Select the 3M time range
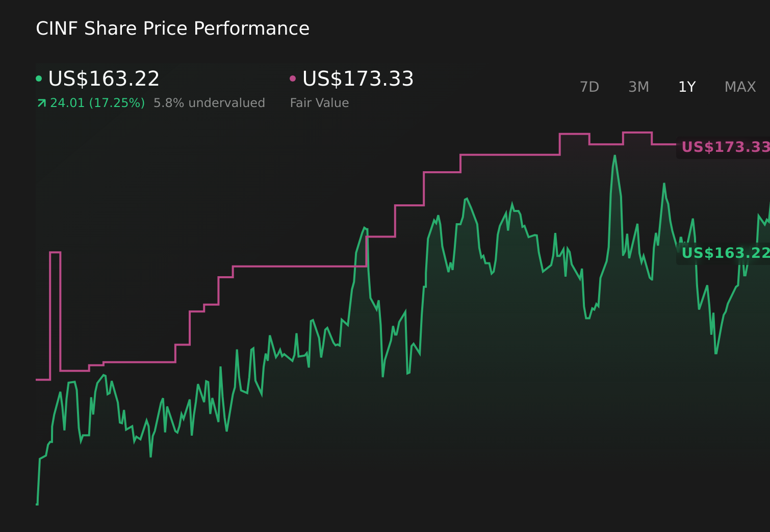Viewport: 770px width, 532px height. tap(638, 87)
